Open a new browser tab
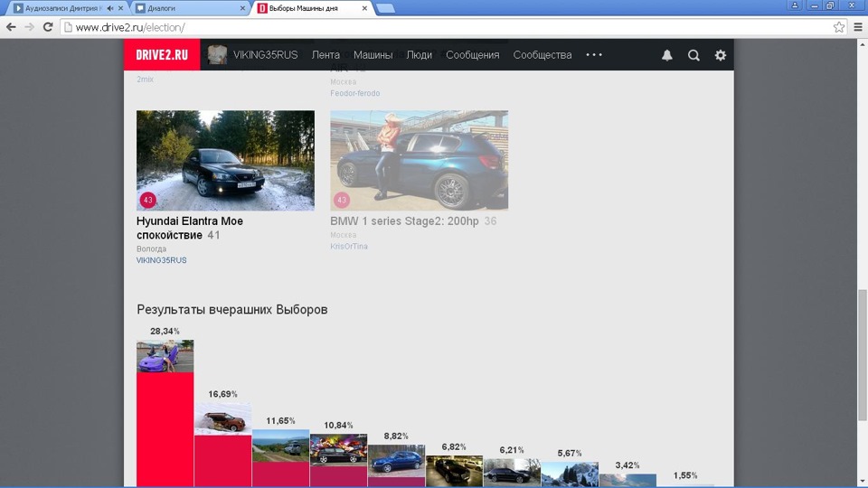The image size is (868, 488). pos(385,8)
